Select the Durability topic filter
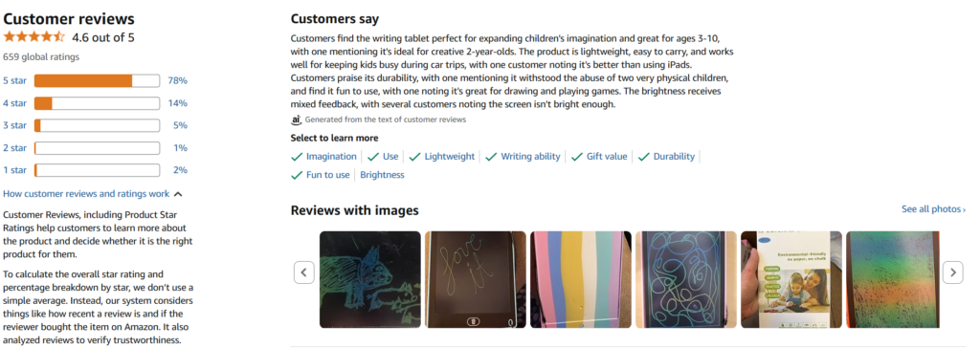The height and width of the screenshot is (348, 980). point(674,157)
